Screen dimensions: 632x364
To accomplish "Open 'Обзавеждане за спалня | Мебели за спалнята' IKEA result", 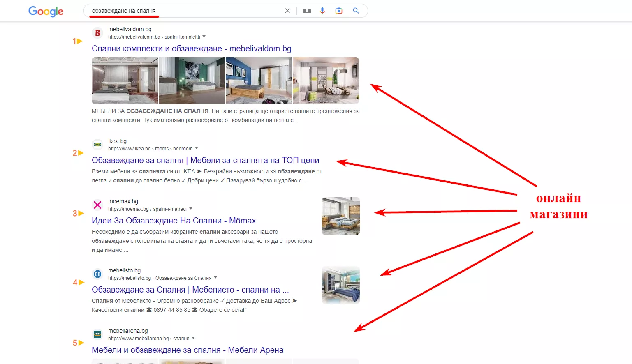I will point(206,160).
